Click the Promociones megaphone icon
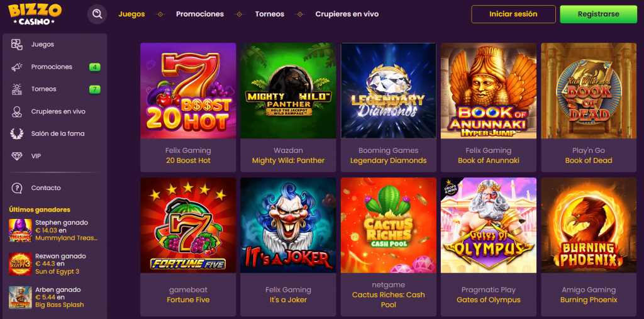 click(18, 67)
